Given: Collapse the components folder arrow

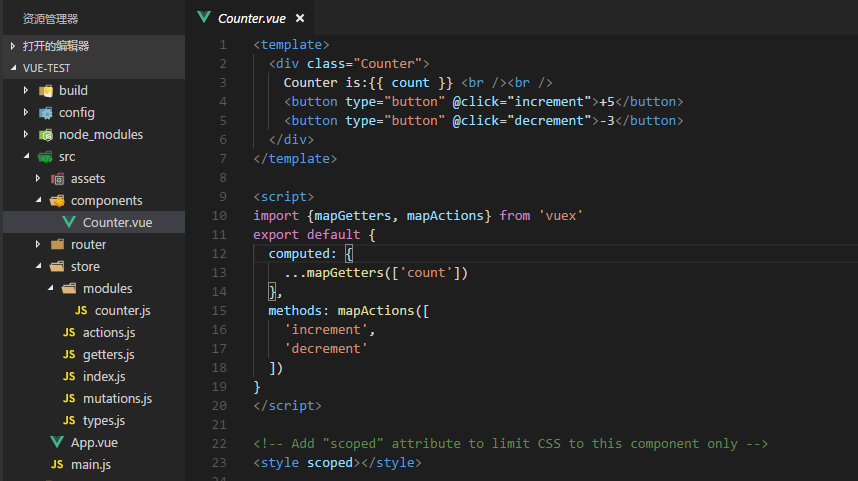Looking at the screenshot, I should click(x=38, y=200).
